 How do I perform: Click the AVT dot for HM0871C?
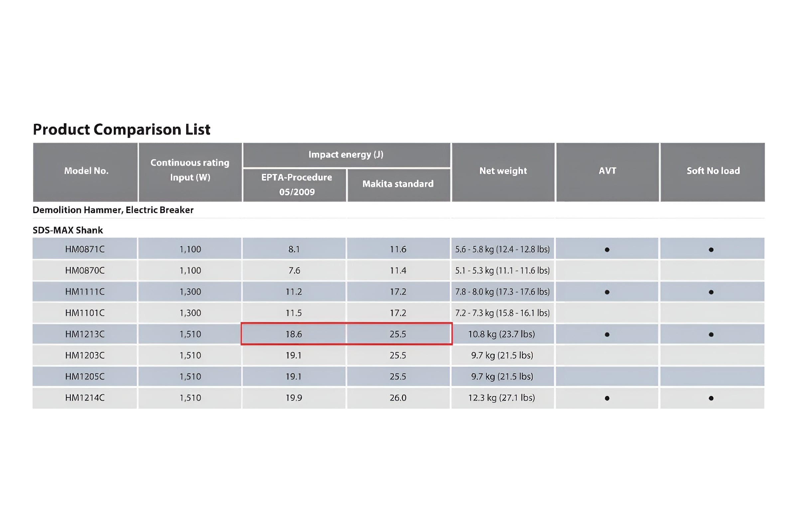607,250
